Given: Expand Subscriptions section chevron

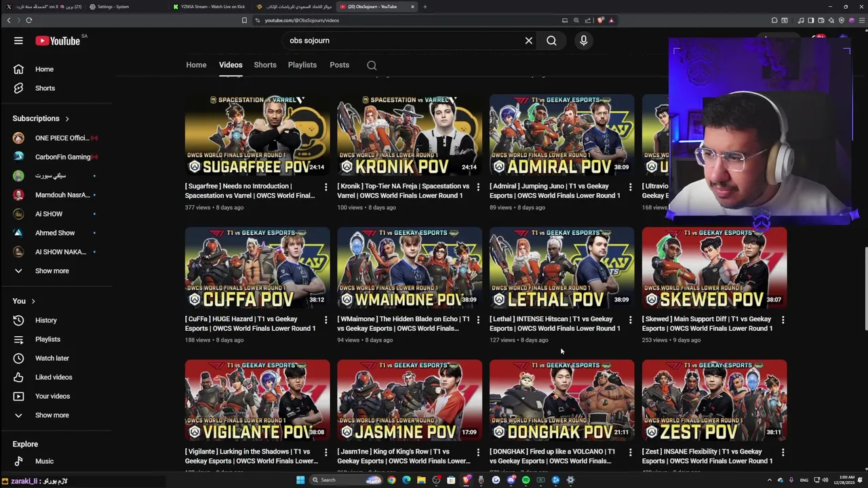Looking at the screenshot, I should 67,119.
